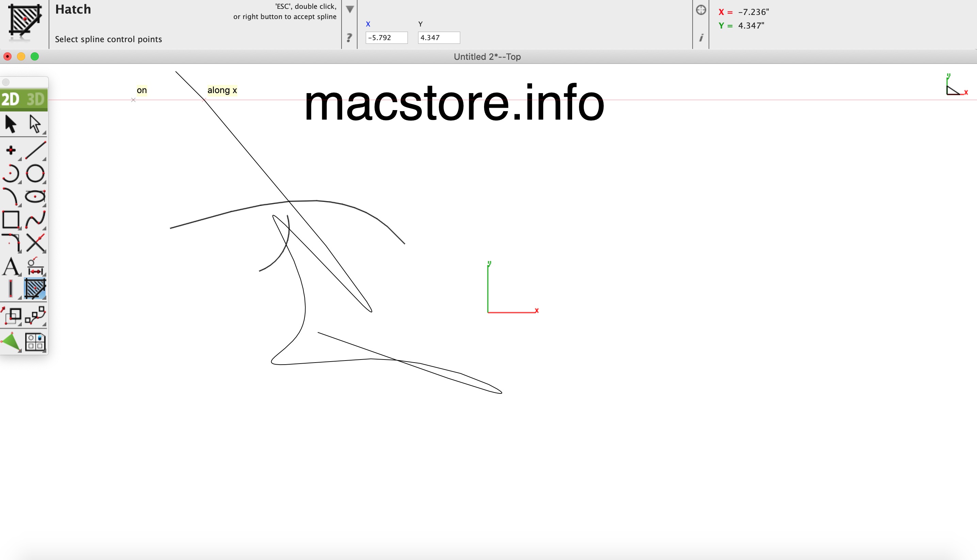Open the point tool flyout
The width and height of the screenshot is (977, 560).
click(11, 150)
